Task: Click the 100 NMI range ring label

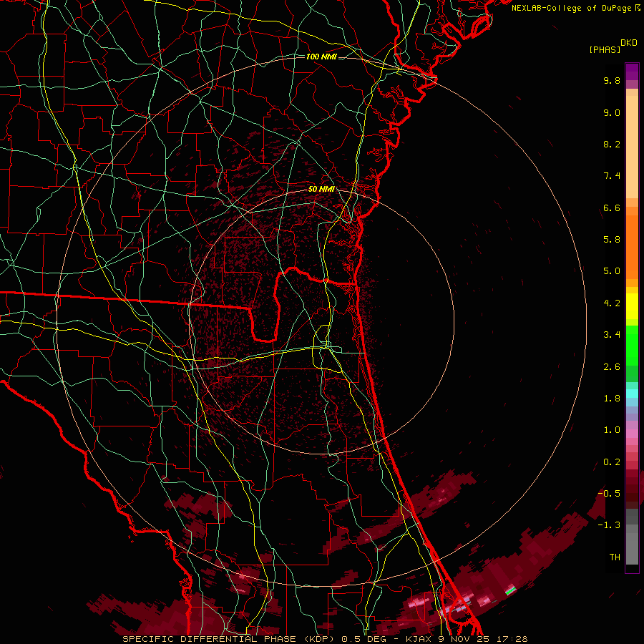Action: [x=321, y=57]
